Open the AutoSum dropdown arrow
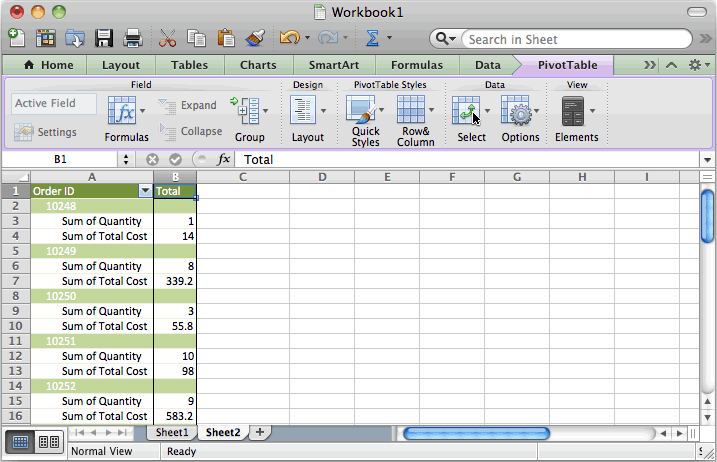 pyautogui.click(x=389, y=38)
